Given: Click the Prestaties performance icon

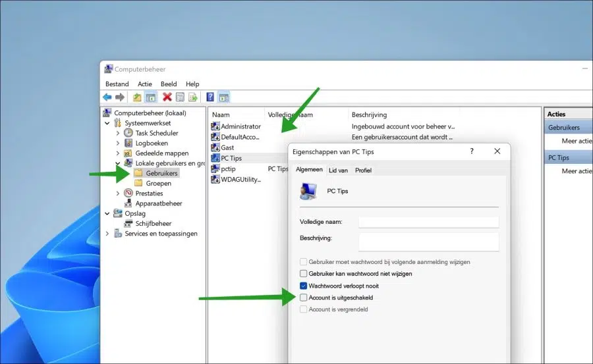Looking at the screenshot, I should pos(128,193).
